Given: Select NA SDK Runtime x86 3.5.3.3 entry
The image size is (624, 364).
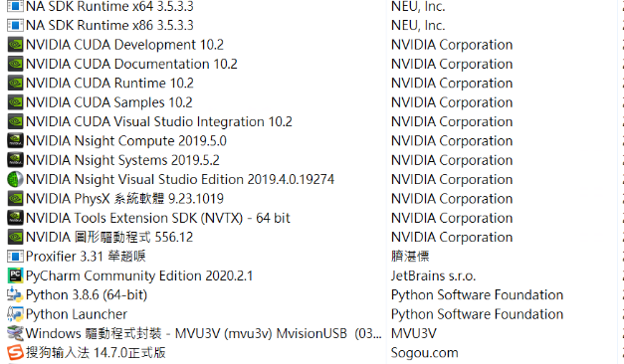Looking at the screenshot, I should 109,25.
